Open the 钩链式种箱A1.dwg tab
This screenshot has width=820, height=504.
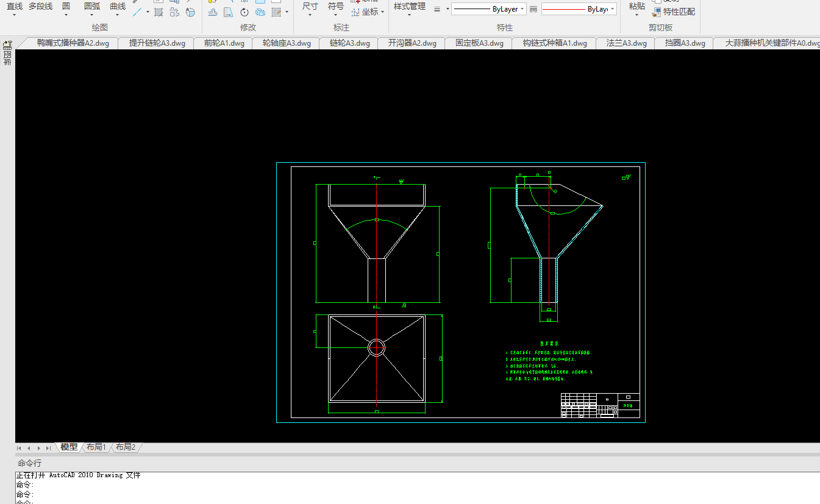coord(555,43)
